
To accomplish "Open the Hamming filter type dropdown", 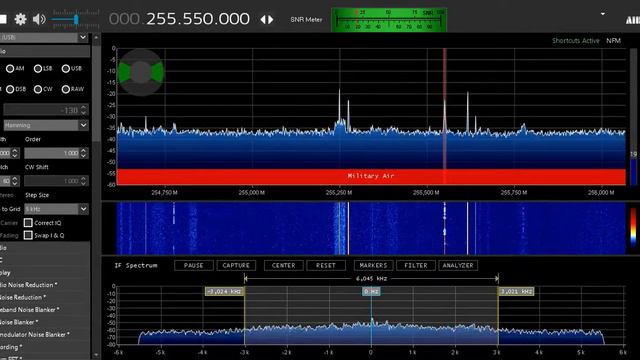I will 46,125.
